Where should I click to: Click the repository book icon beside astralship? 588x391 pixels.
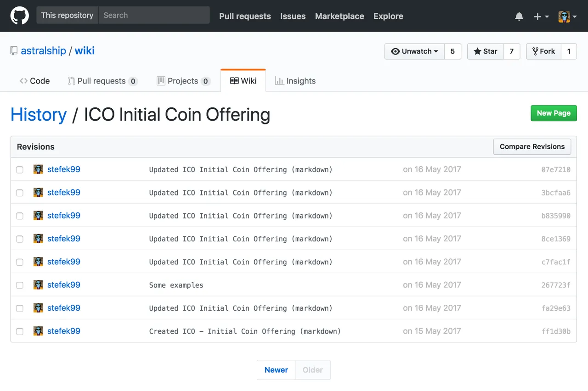coord(14,51)
